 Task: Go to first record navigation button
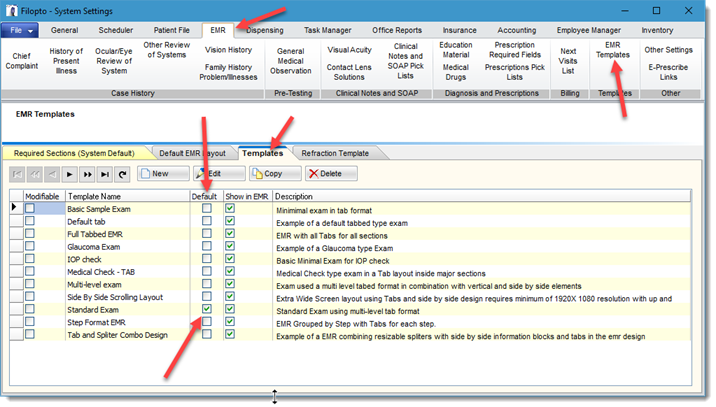click(17, 174)
